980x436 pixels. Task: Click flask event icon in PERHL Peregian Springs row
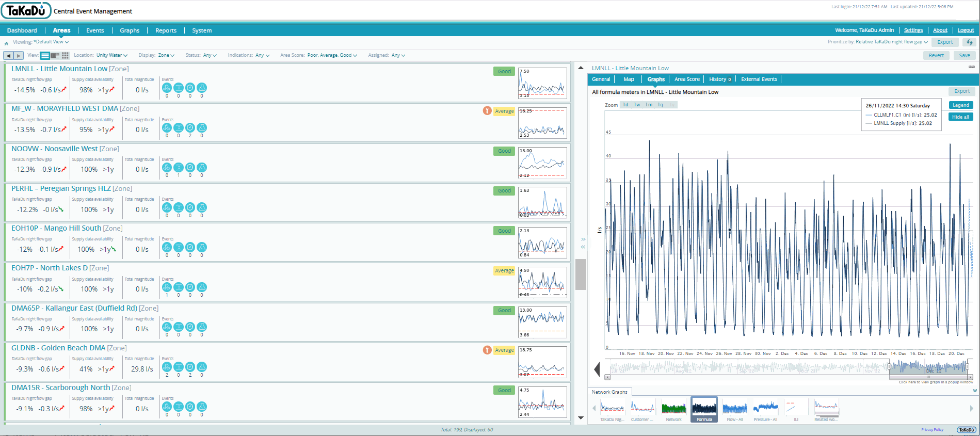(x=202, y=207)
